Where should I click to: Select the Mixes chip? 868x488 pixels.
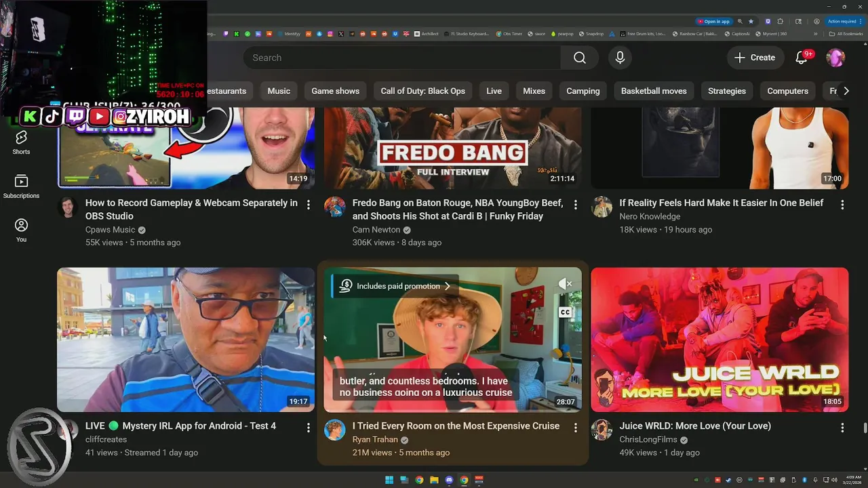(534, 91)
